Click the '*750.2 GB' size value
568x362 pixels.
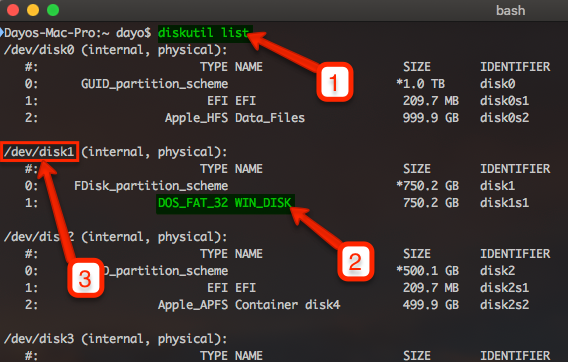pos(427,186)
